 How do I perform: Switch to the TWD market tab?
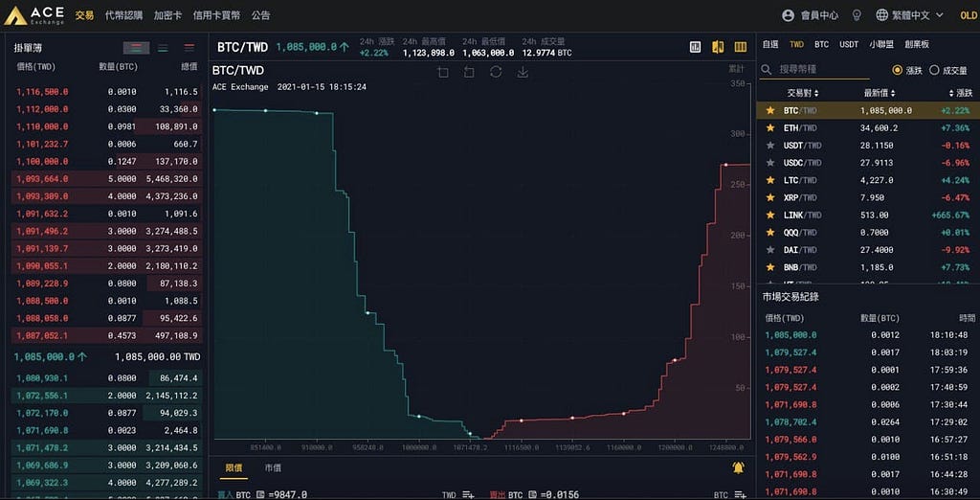pos(796,44)
